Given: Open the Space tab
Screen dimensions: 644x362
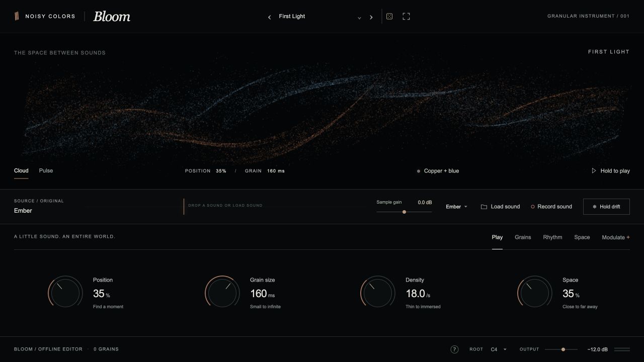Looking at the screenshot, I should click(x=582, y=237).
